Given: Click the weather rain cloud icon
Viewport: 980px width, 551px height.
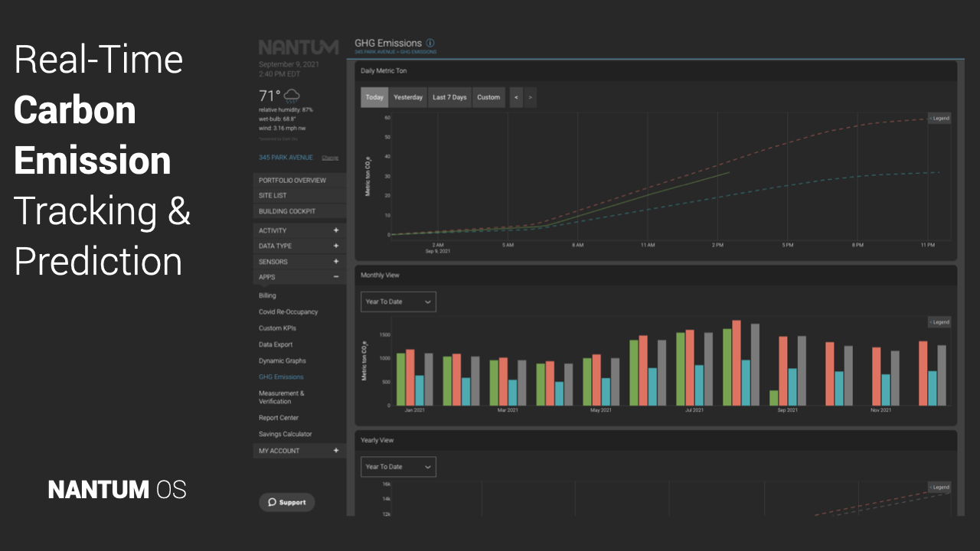Looking at the screenshot, I should click(x=292, y=96).
